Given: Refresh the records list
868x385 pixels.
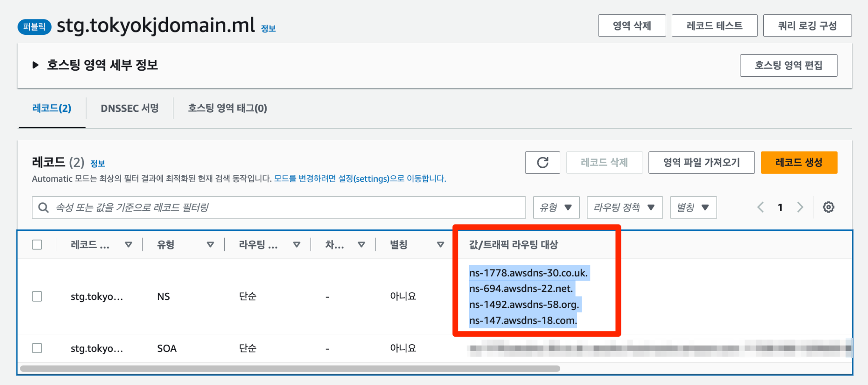Looking at the screenshot, I should 542,162.
